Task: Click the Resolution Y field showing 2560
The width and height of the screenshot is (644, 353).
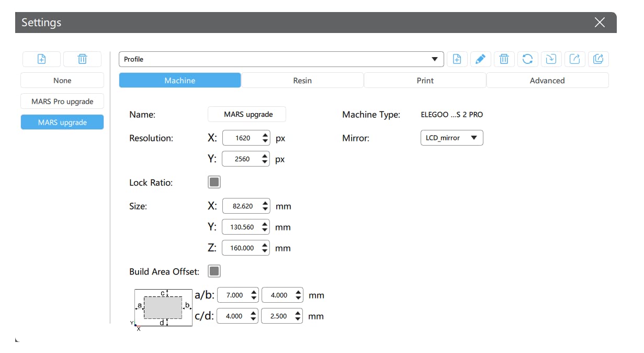Action: [246, 159]
